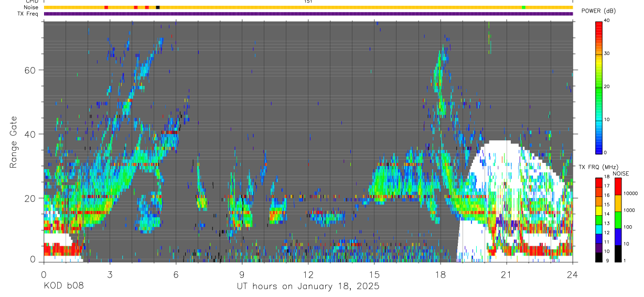Click the 100 label on the NOISE scale

[x=628, y=227]
